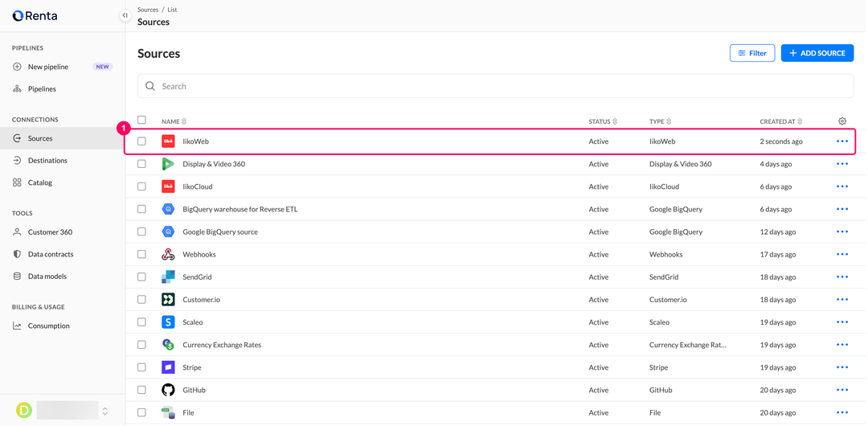Check the Stripe row checkbox
Image resolution: width=868 pixels, height=426 pixels.
click(141, 367)
